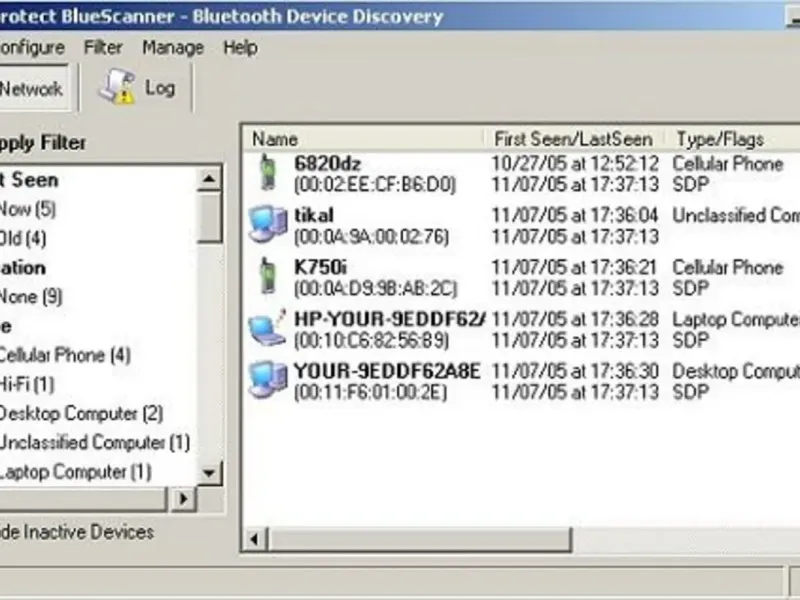Select the device named tikal
The image size is (800, 600).
pyautogui.click(x=314, y=215)
